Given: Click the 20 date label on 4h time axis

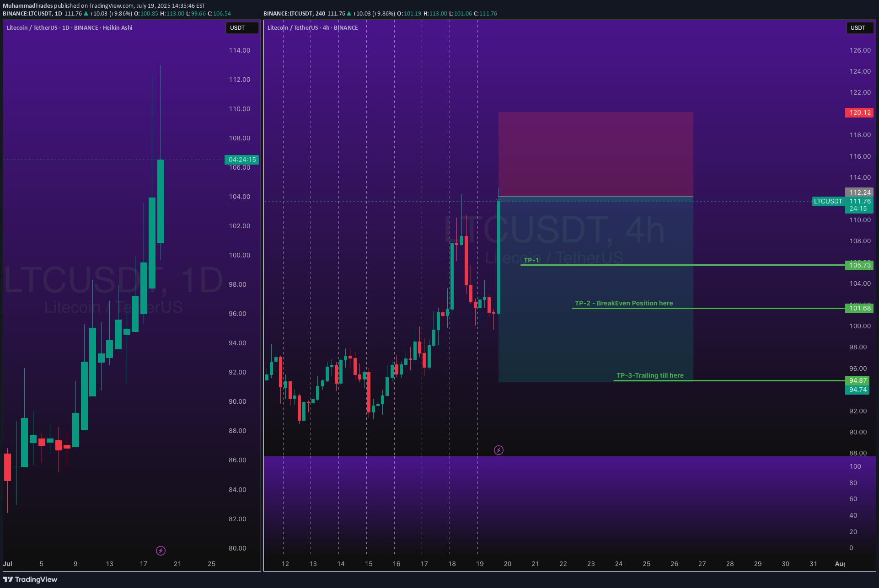Looking at the screenshot, I should (x=508, y=564).
